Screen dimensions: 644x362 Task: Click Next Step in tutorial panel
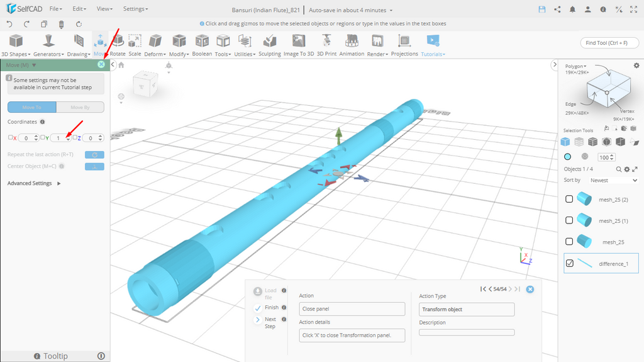tap(258, 320)
